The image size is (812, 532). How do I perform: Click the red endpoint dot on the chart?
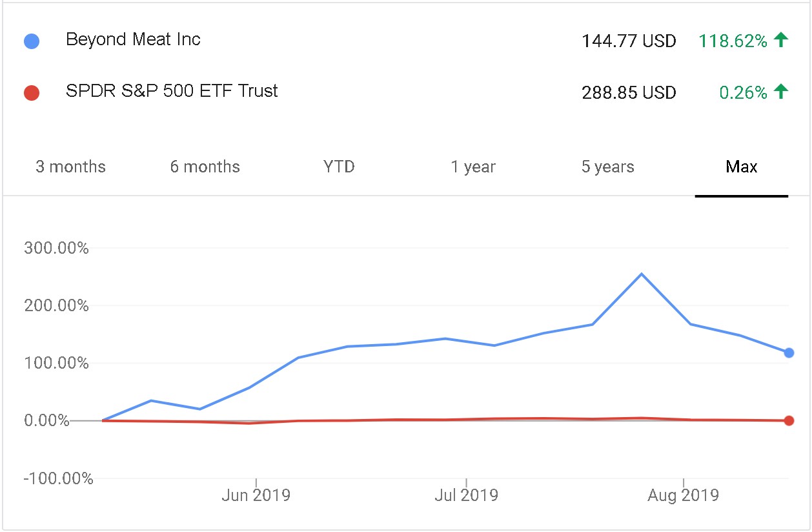click(788, 421)
